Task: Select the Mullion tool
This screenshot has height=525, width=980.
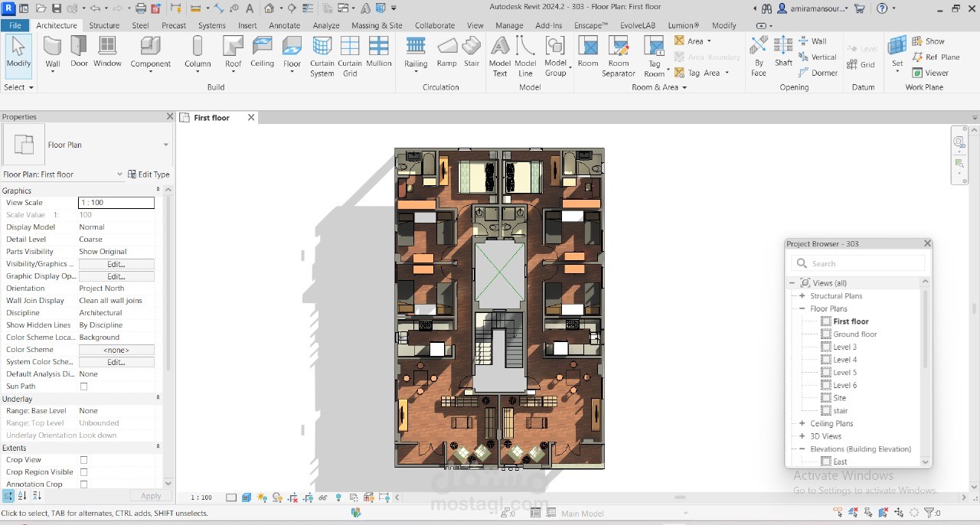Action: pyautogui.click(x=378, y=52)
